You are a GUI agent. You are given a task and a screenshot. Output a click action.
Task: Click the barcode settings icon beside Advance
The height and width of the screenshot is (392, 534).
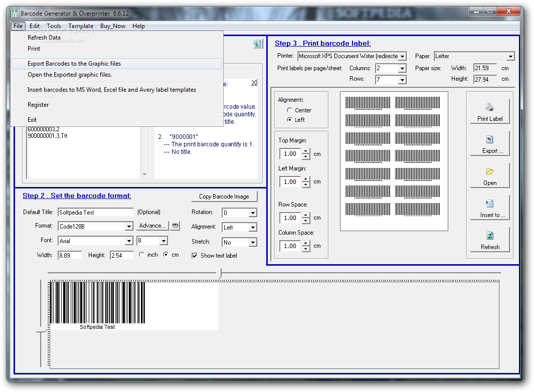(x=175, y=226)
